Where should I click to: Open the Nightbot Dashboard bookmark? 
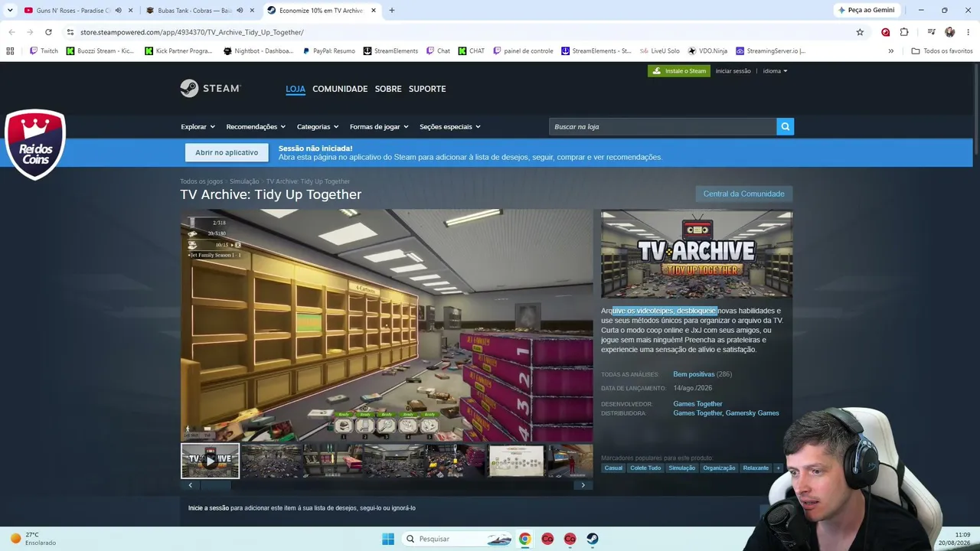258,51
